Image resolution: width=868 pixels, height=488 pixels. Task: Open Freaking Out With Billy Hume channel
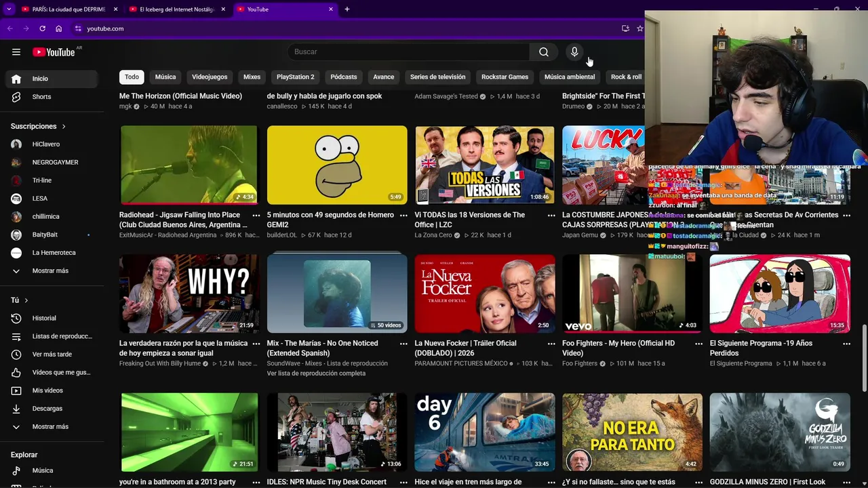click(160, 363)
